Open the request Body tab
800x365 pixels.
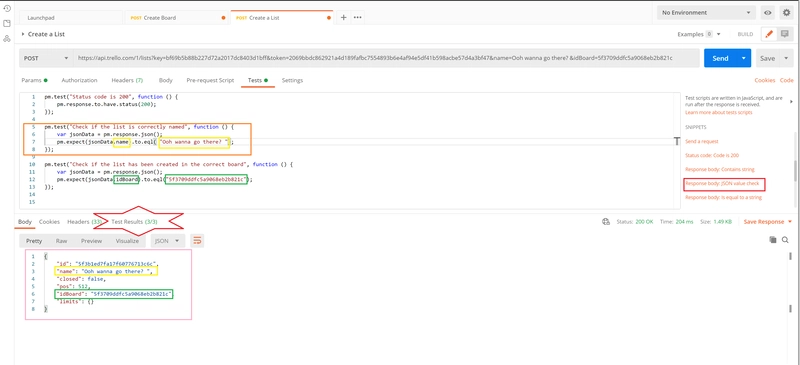(165, 80)
